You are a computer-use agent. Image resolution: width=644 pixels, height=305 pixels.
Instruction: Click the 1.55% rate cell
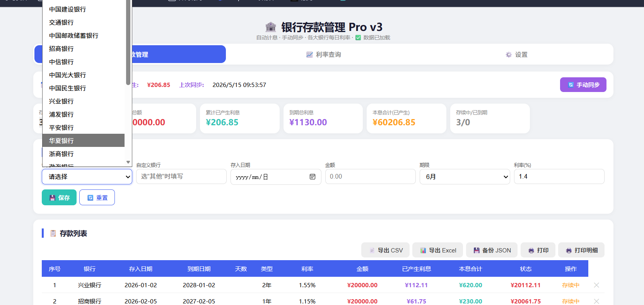(x=307, y=285)
